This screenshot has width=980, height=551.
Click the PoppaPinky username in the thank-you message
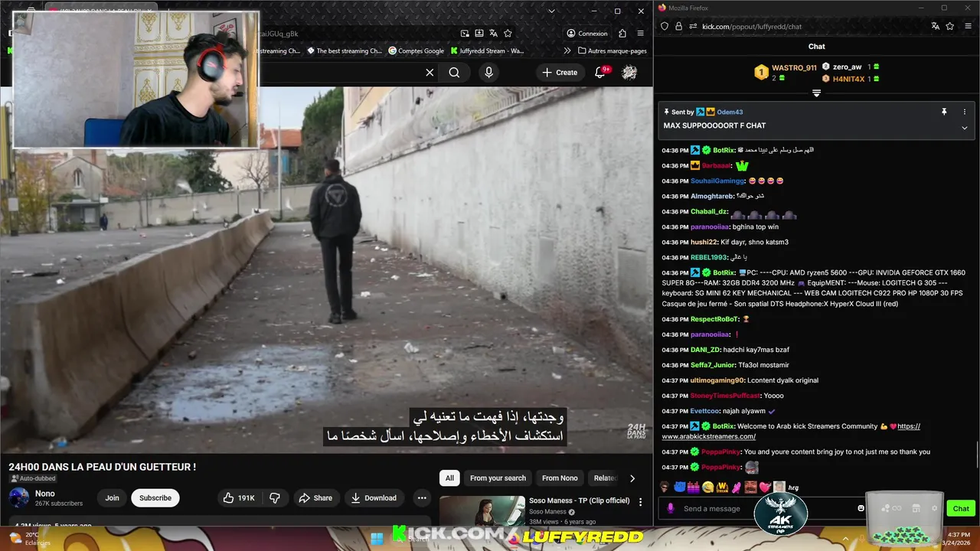pos(721,452)
